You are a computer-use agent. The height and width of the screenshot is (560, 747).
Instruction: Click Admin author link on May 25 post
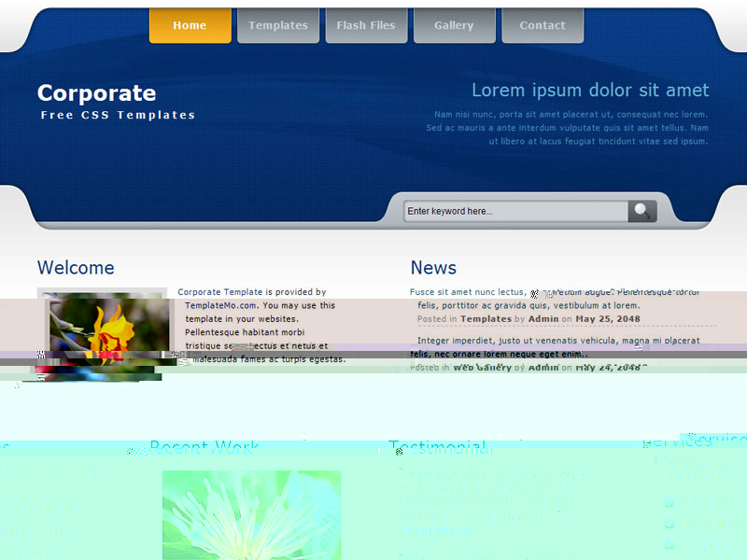coord(543,319)
